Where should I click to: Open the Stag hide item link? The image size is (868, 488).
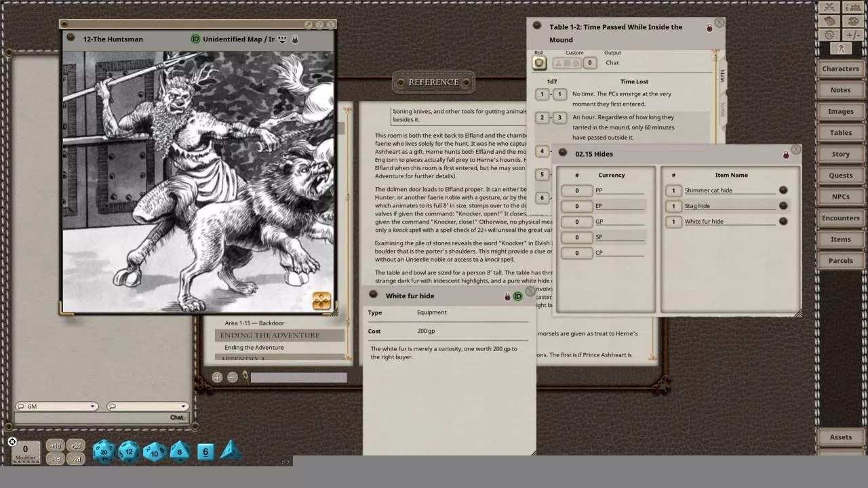[x=783, y=206]
